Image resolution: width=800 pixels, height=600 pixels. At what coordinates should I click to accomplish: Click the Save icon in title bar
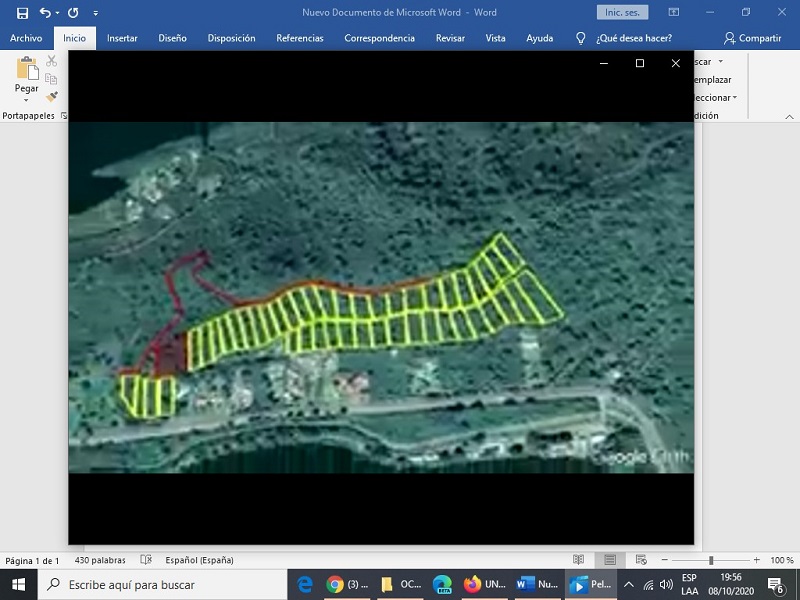point(22,13)
